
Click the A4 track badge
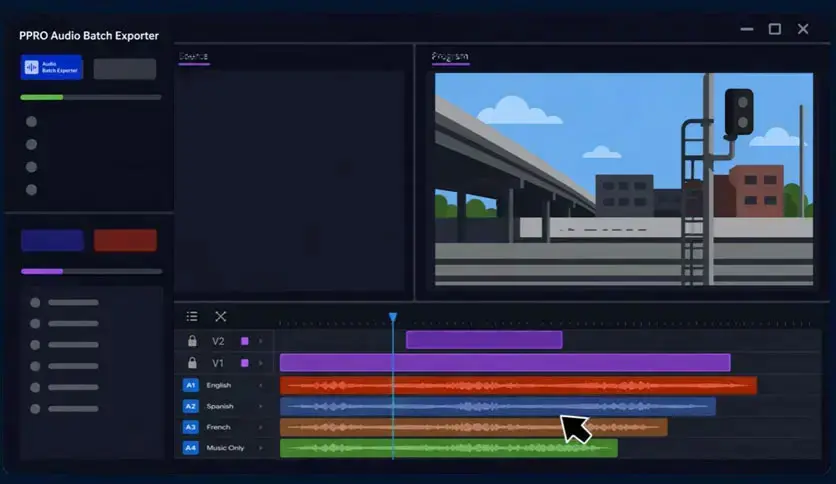(190, 448)
